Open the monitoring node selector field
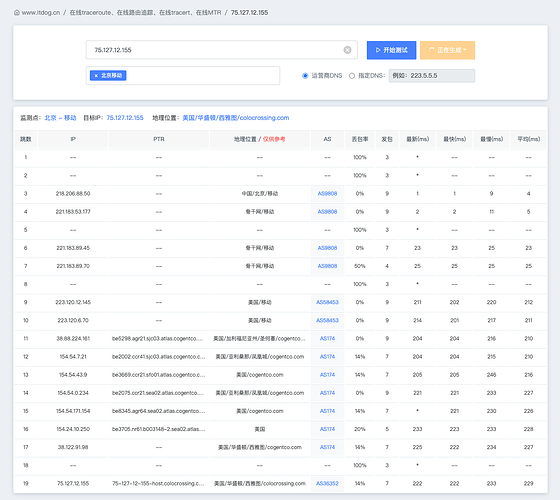Screen dimensions: 560x500 point(183,76)
